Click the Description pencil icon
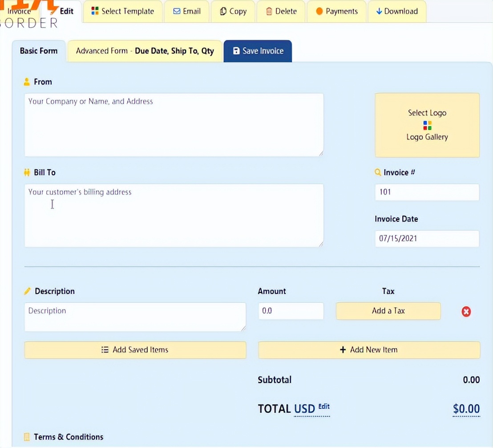This screenshot has width=493, height=448. coord(27,291)
